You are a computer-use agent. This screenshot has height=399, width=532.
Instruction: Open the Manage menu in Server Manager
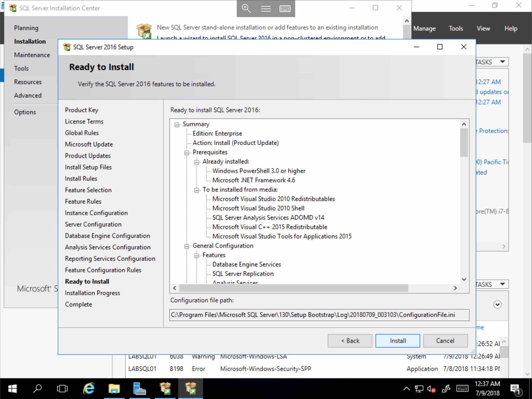(x=425, y=28)
